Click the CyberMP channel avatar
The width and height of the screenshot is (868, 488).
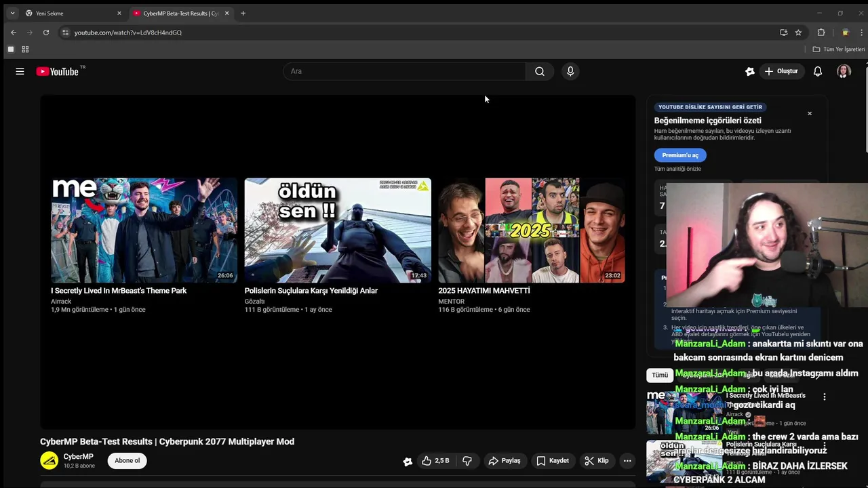point(49,461)
